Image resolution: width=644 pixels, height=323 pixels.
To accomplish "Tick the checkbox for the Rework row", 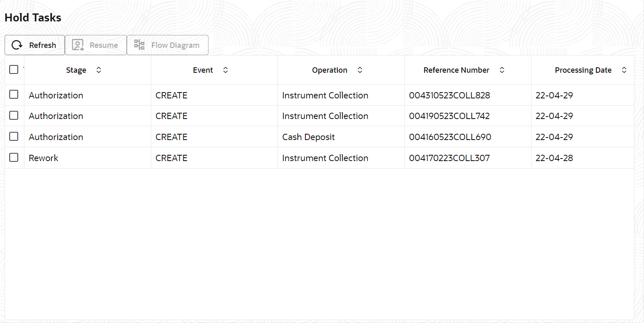I will click(x=14, y=157).
